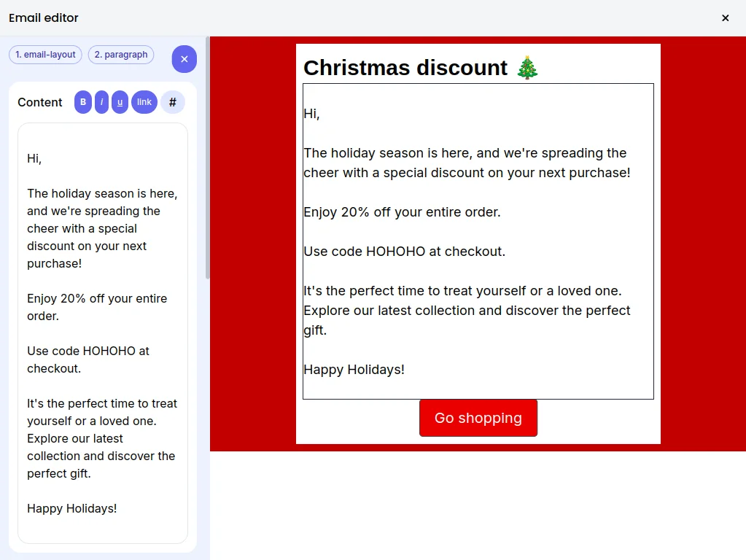Underline text using the u icon
The height and width of the screenshot is (560, 746).
120,102
